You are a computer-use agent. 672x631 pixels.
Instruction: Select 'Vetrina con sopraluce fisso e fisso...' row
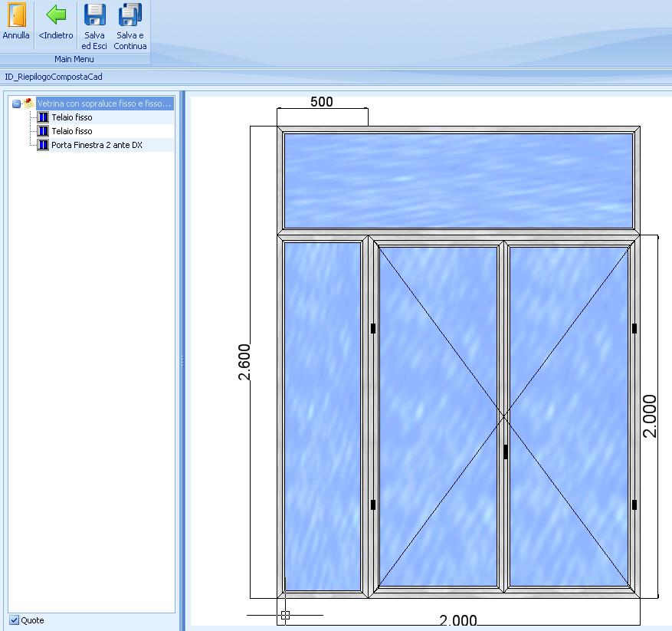[x=104, y=104]
